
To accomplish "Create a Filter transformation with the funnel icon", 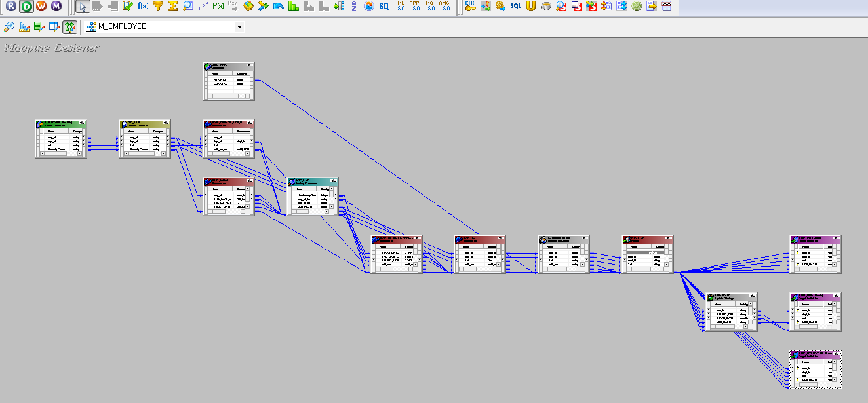I will [x=157, y=7].
